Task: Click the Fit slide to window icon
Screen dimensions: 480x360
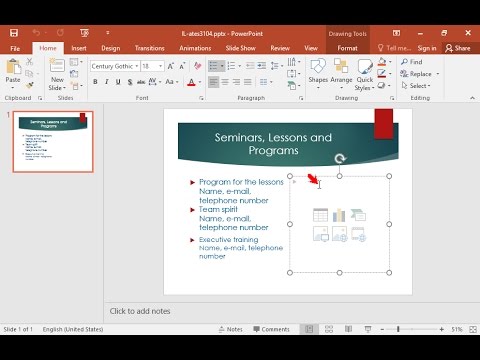Action: [473, 329]
